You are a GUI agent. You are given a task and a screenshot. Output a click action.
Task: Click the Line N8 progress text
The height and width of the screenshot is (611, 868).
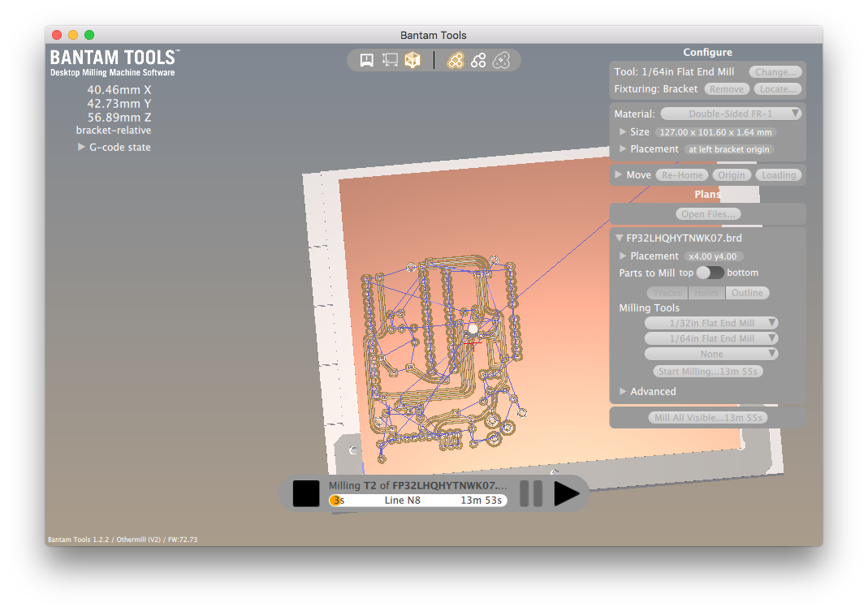point(403,501)
